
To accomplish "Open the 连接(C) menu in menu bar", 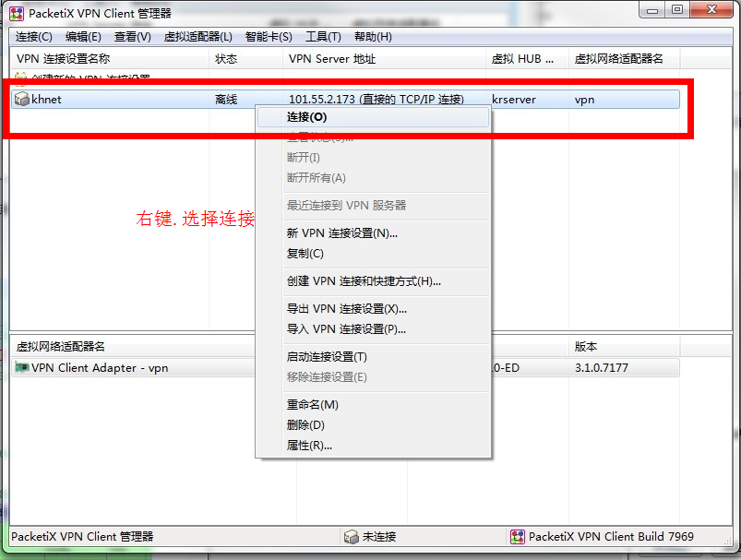I will pyautogui.click(x=34, y=37).
